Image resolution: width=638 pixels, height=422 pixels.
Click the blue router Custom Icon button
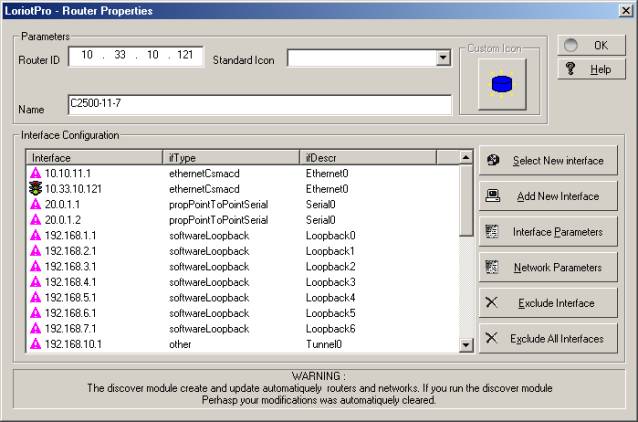tap(494, 85)
